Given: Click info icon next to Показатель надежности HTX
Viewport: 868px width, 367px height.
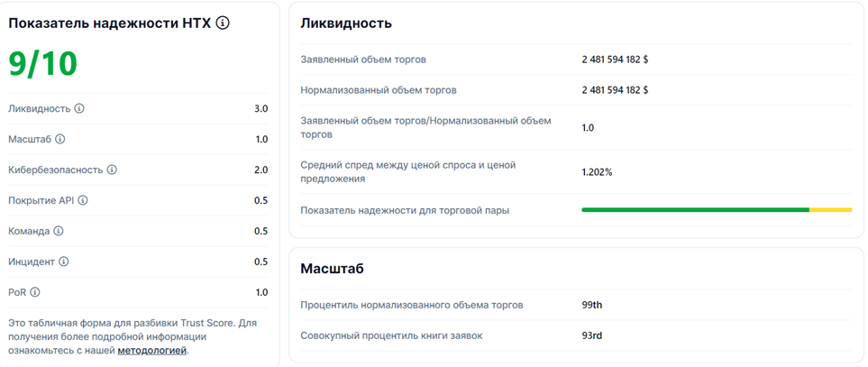Looking at the screenshot, I should coord(223,23).
